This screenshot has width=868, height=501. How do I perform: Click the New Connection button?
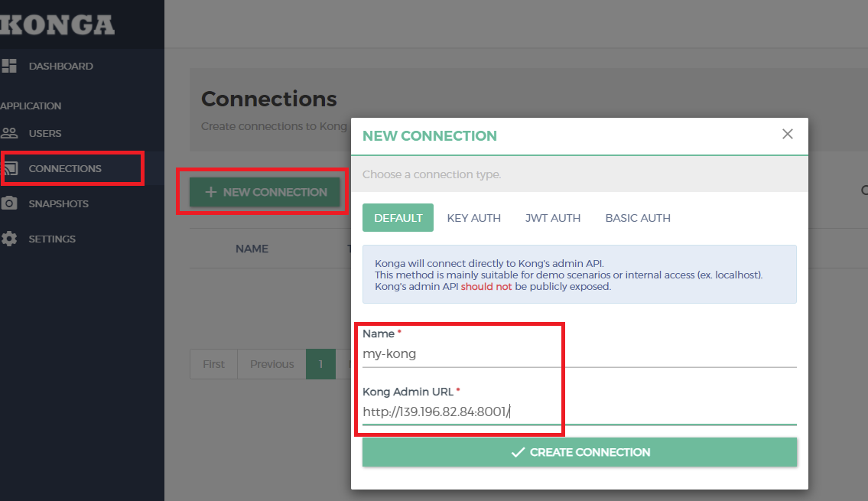265,192
